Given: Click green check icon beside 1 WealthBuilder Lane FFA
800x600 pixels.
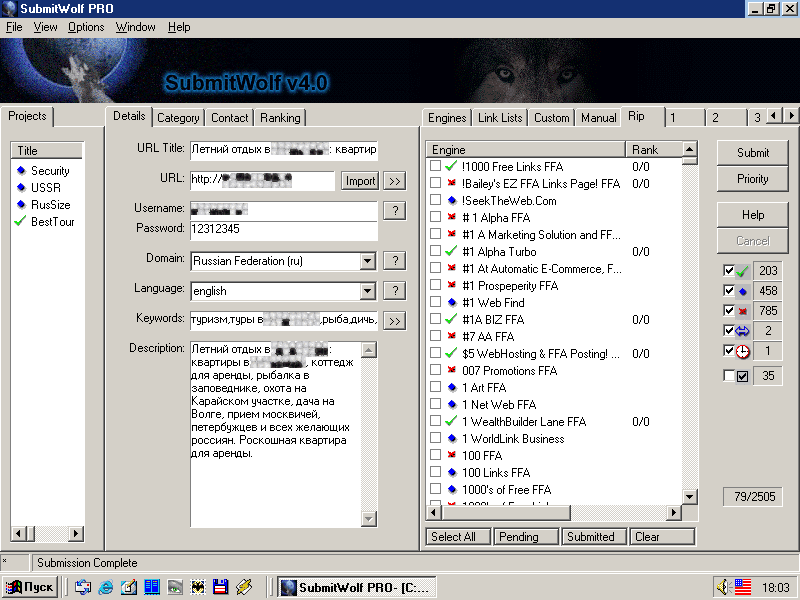Looking at the screenshot, I should 451,421.
